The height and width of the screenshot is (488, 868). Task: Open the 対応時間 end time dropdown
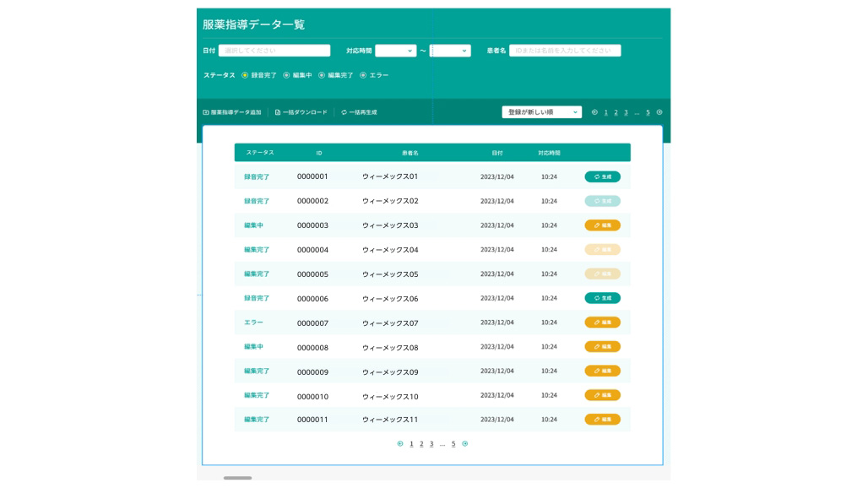pos(450,51)
